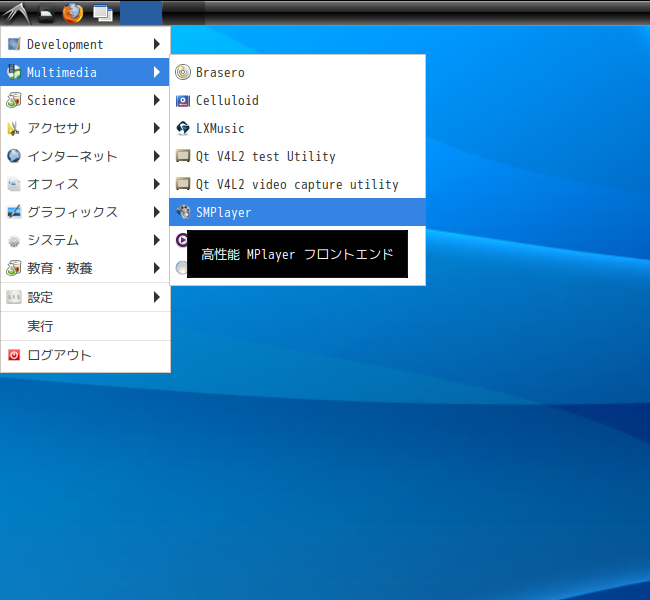Click the グラフィックス paint icon

pyautogui.click(x=14, y=212)
